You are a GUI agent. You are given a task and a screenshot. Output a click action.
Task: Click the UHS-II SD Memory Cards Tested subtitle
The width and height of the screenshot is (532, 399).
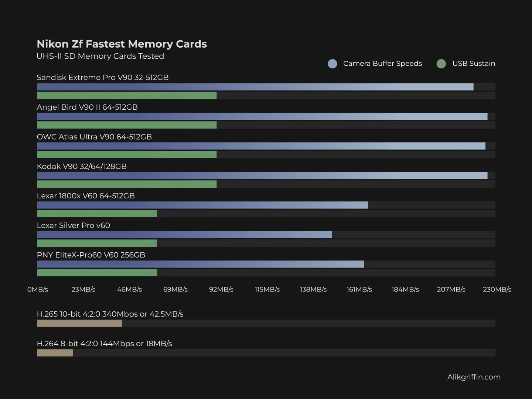coord(100,56)
